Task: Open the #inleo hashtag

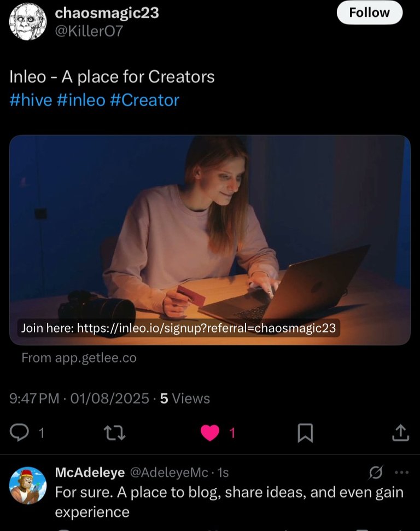Action: click(x=80, y=100)
